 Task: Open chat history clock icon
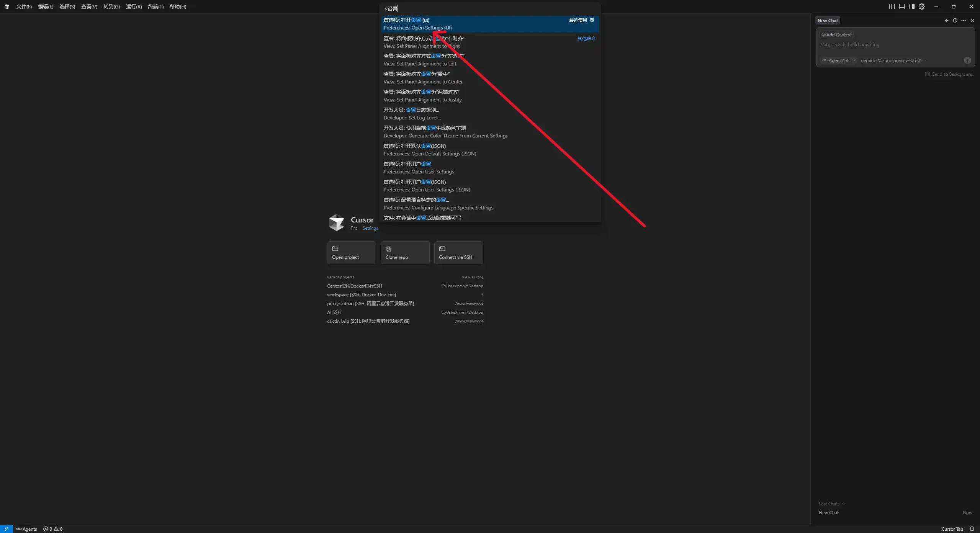point(955,21)
